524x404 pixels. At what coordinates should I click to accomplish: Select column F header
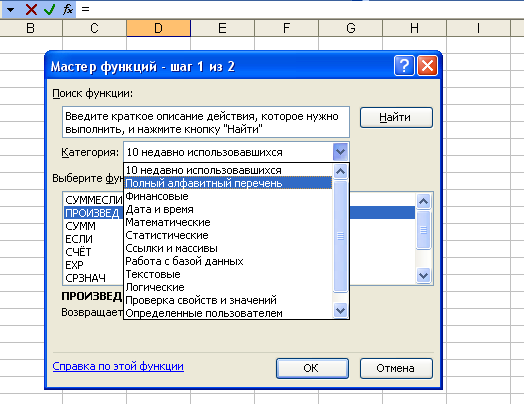coord(286,28)
